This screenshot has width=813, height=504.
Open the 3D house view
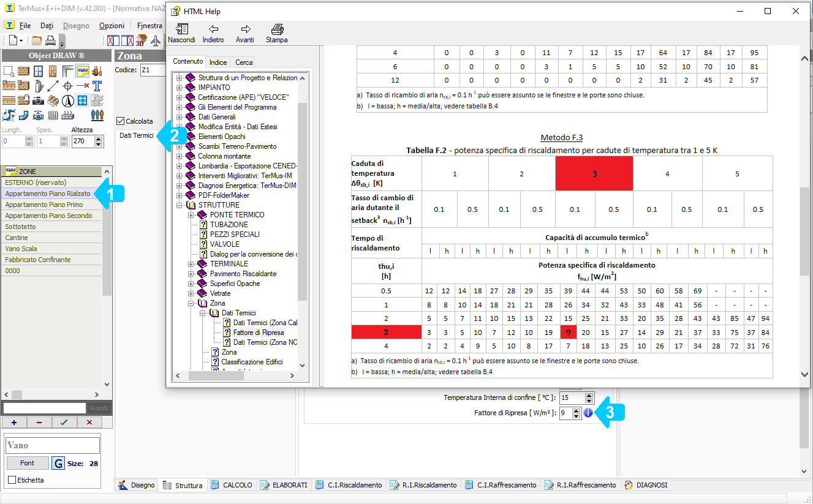[142, 41]
